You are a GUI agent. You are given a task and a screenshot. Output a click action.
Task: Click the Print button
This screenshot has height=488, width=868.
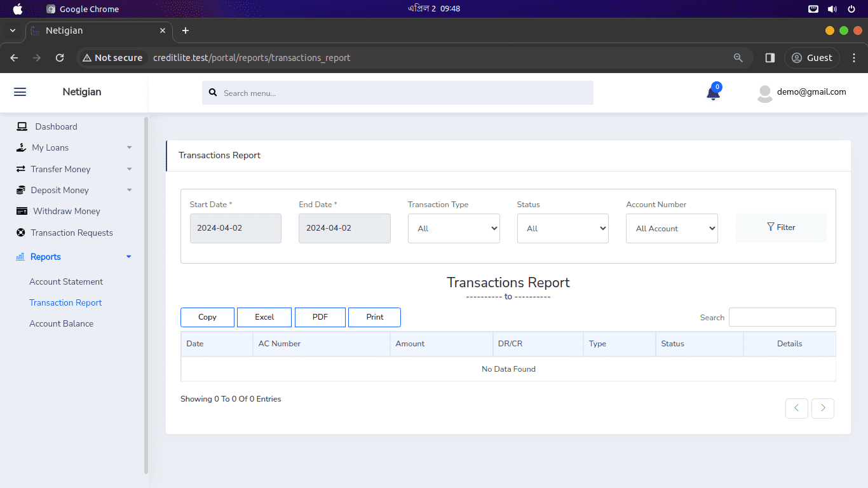pos(375,317)
